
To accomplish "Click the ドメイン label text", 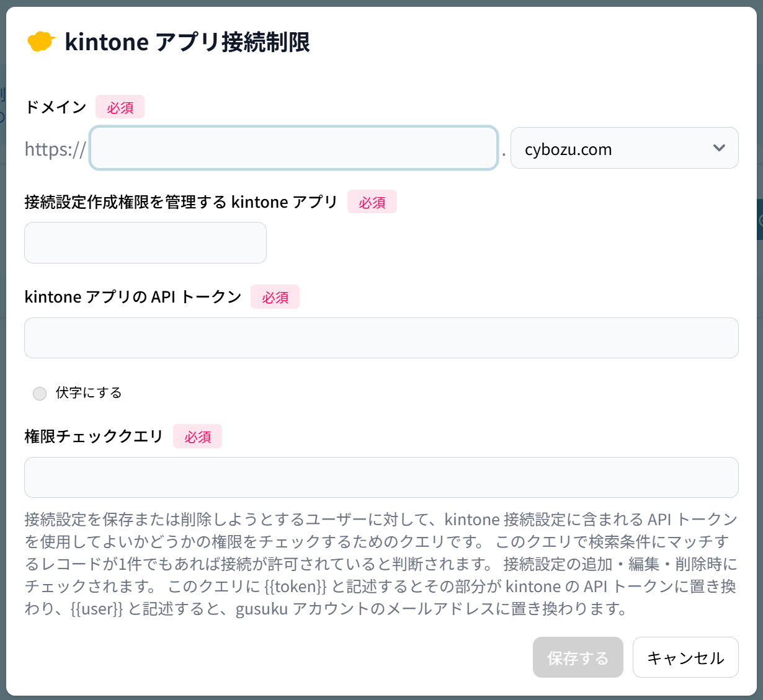I will coord(56,107).
